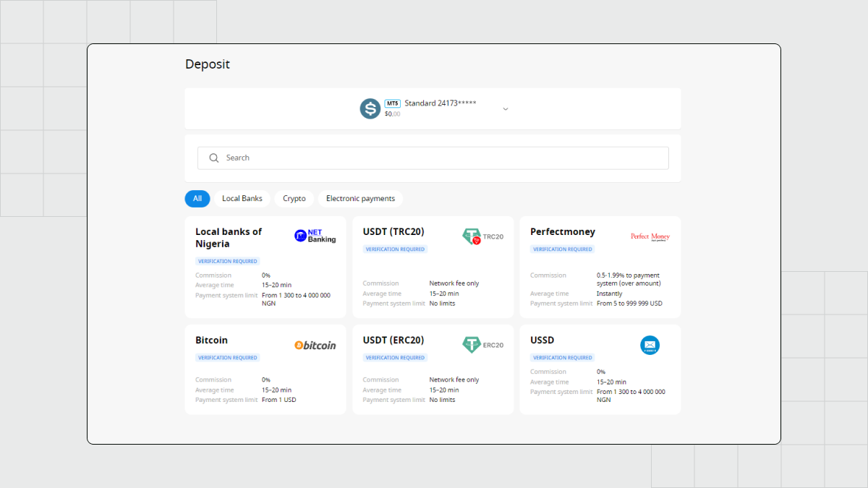Click the magnifying glass search icon

[214, 158]
